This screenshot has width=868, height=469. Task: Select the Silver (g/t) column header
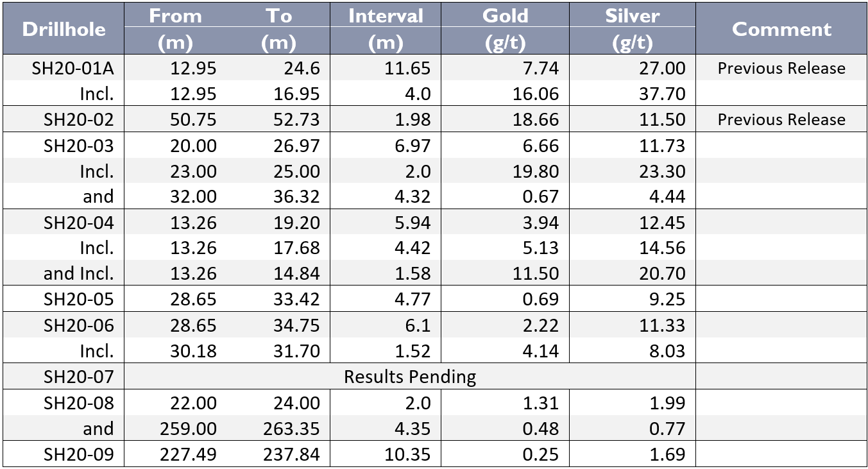(632, 29)
